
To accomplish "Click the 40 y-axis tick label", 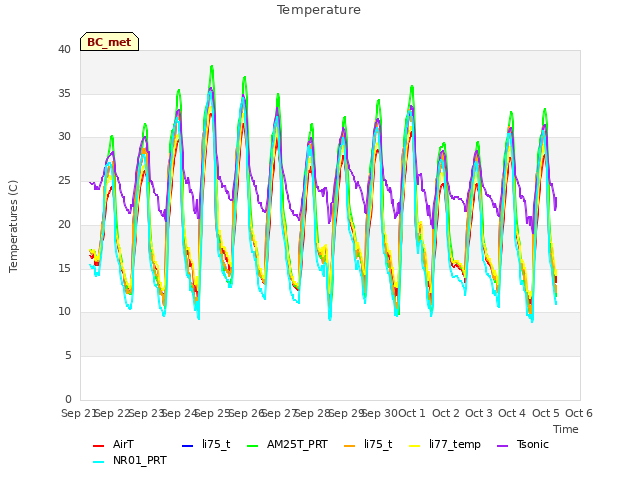I will pos(64,49).
